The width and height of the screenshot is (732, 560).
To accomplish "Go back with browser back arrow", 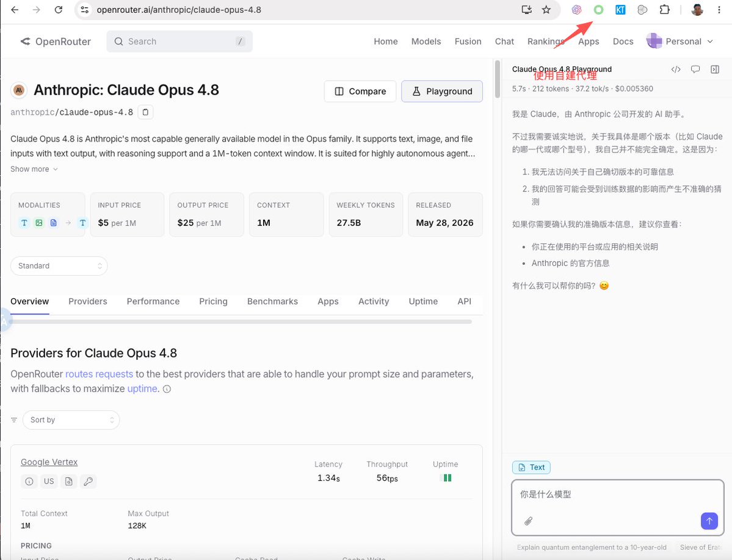I will click(x=15, y=10).
